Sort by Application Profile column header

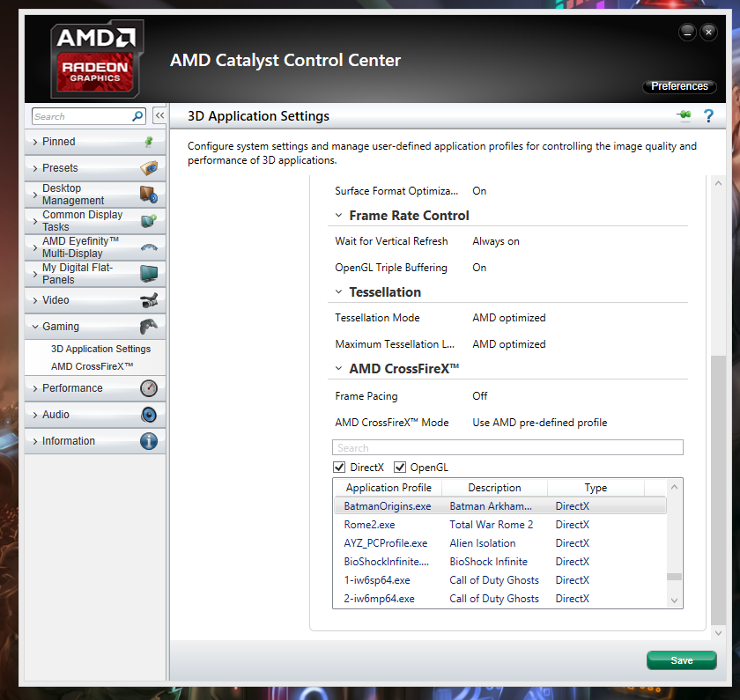(x=388, y=487)
